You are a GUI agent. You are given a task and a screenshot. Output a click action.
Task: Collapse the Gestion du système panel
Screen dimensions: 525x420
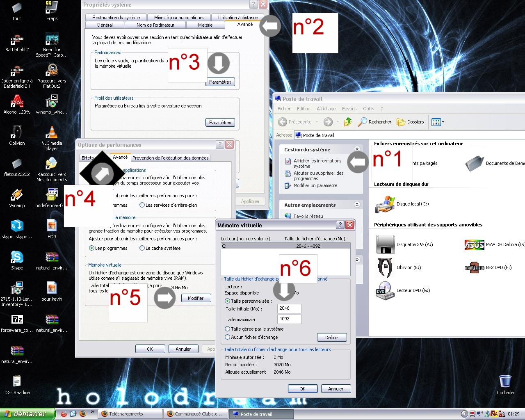(x=357, y=149)
